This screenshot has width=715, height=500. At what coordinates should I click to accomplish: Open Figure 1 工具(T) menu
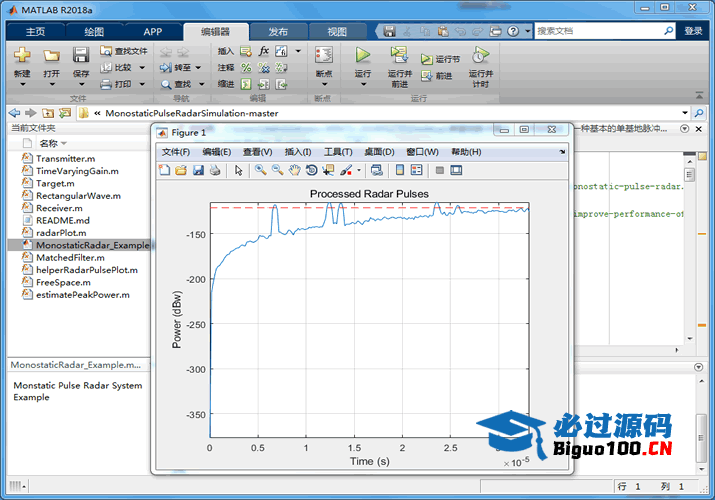click(338, 152)
